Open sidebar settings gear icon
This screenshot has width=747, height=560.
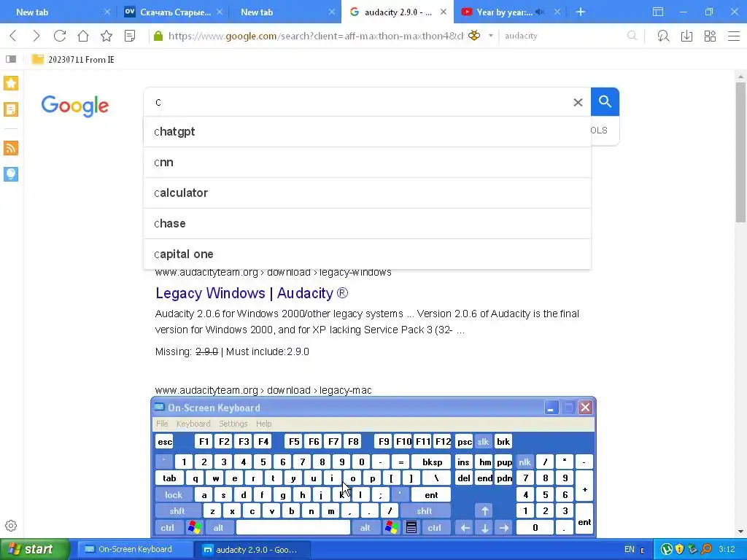point(11,526)
